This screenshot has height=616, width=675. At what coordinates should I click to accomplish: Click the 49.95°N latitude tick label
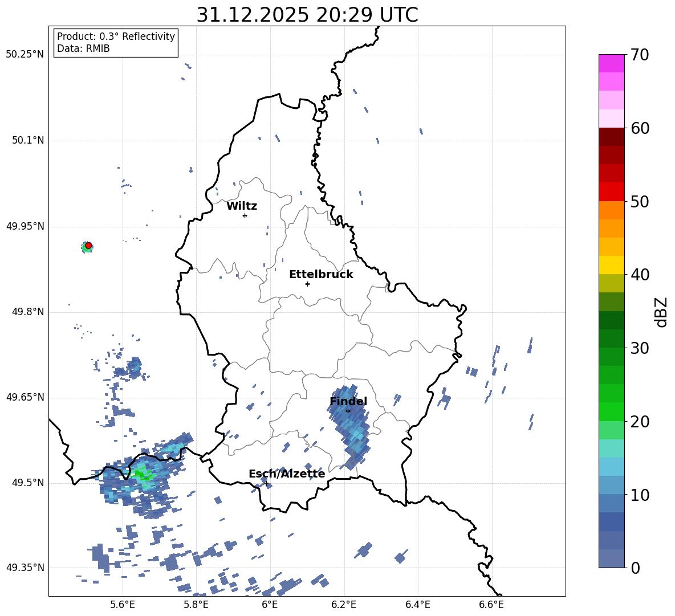(25, 226)
